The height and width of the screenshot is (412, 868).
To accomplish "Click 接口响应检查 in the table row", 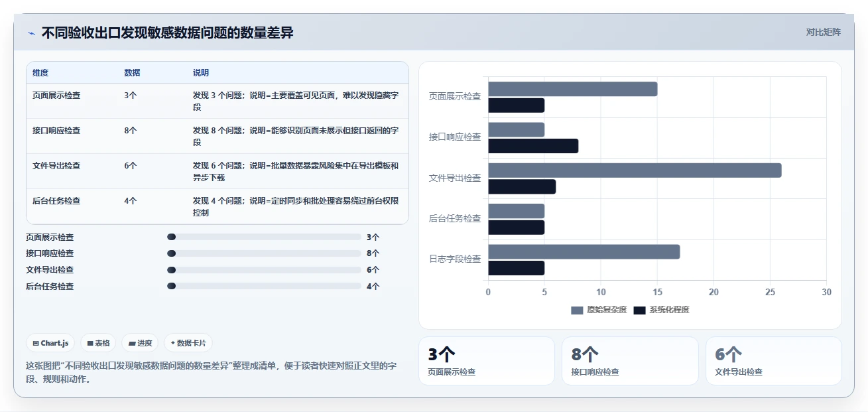I will point(56,130).
